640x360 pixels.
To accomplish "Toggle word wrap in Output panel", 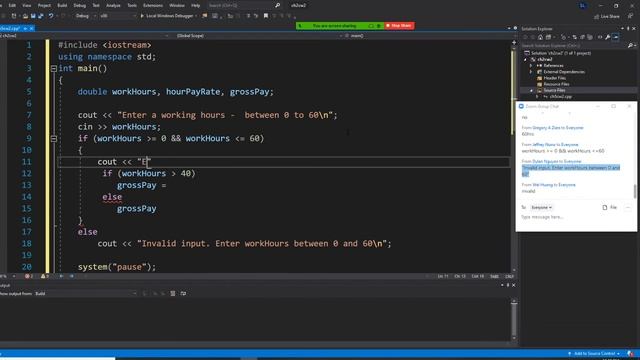I will click(183, 293).
